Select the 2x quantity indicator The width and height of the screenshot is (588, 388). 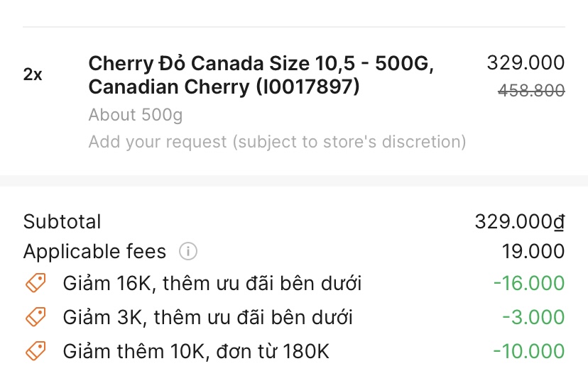coord(33,74)
